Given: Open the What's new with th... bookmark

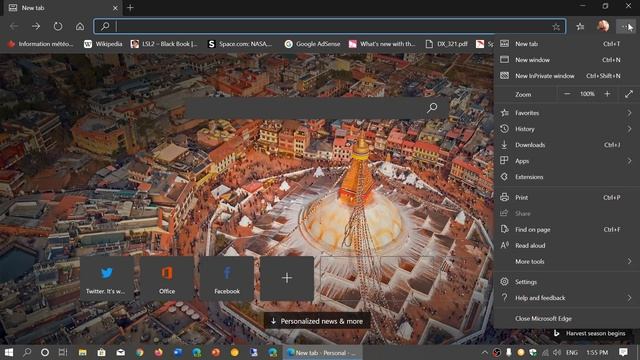Looking at the screenshot, I should (382, 44).
